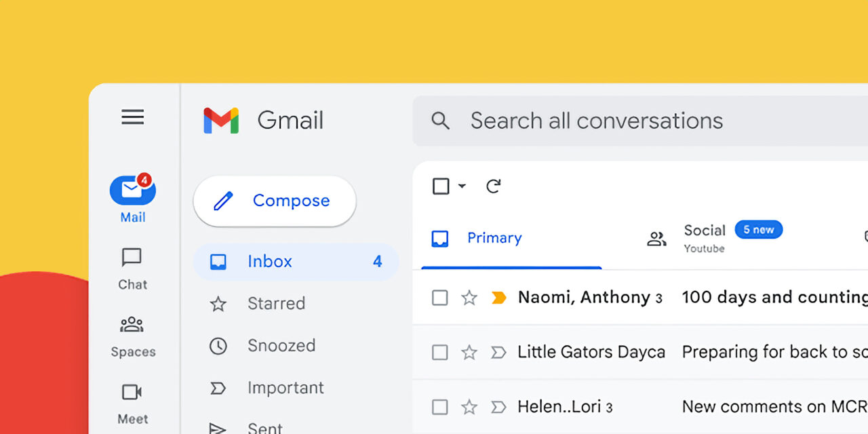
Task: Click the Compose button
Action: [x=275, y=201]
